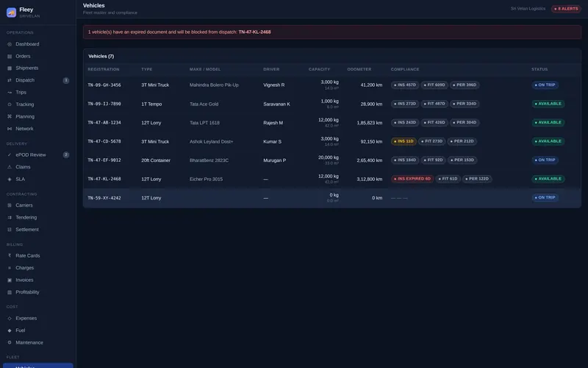Click ON TRIP status of TN-59-XY-4242
This screenshot has height=368, width=588.
(545, 197)
